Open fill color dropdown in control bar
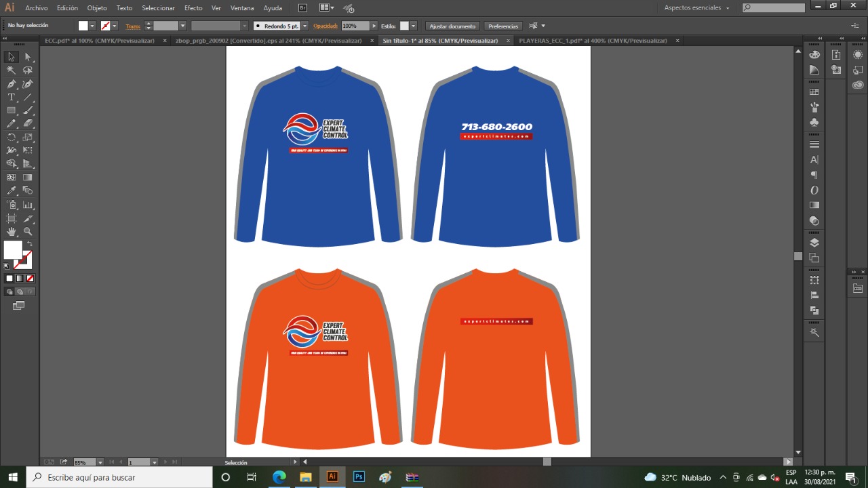868x488 pixels. [93, 26]
